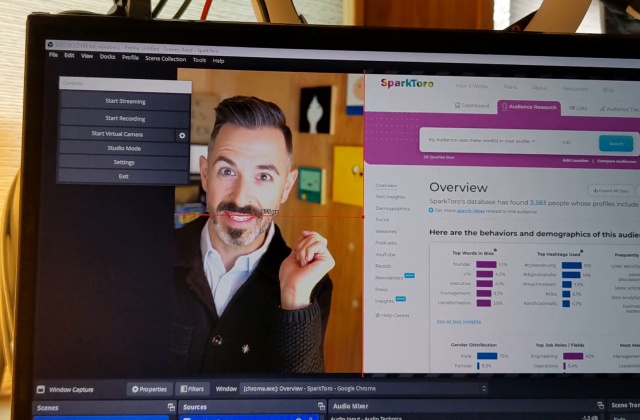Open the Plans page

click(x=510, y=87)
